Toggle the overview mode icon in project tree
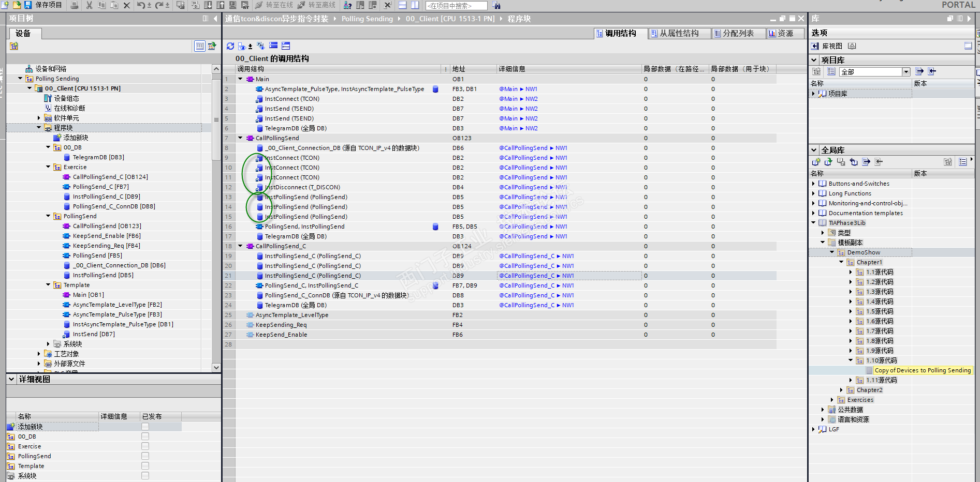 [200, 46]
